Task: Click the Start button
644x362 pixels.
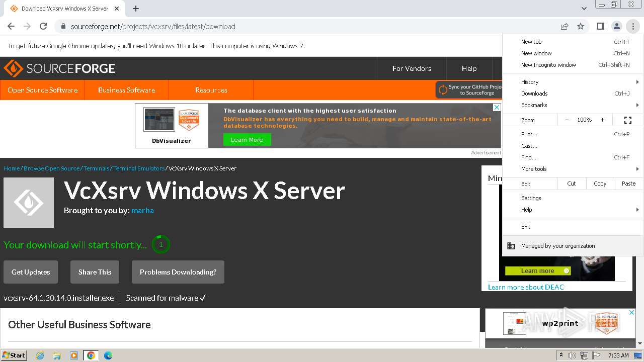Action: 14,355
